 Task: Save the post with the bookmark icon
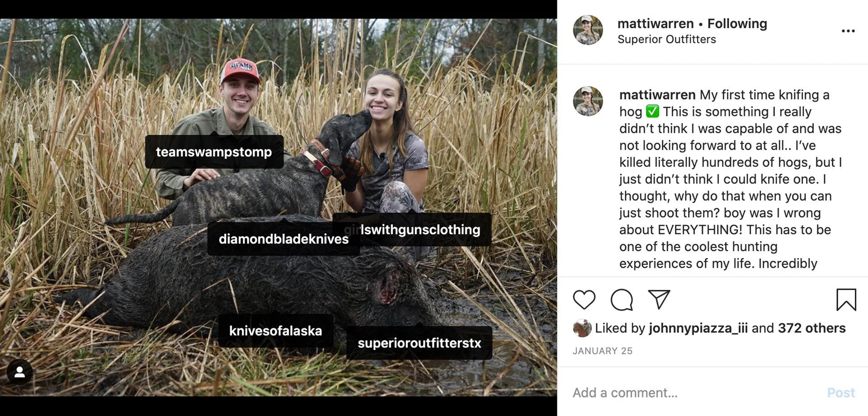click(846, 300)
